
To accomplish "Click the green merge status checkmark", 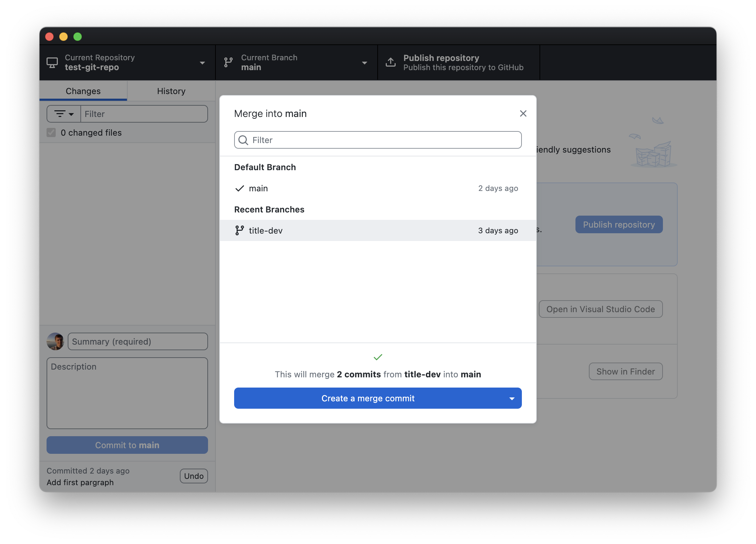I will click(378, 357).
